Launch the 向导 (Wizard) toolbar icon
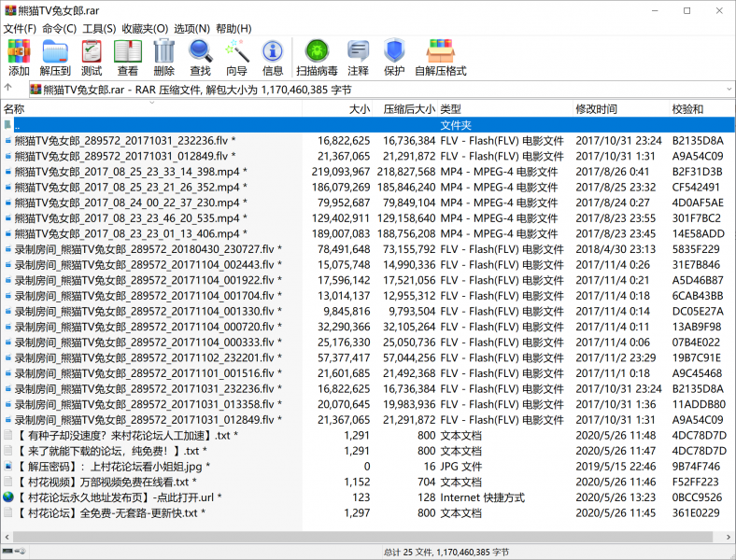The width and height of the screenshot is (736, 560). pyautogui.click(x=236, y=57)
